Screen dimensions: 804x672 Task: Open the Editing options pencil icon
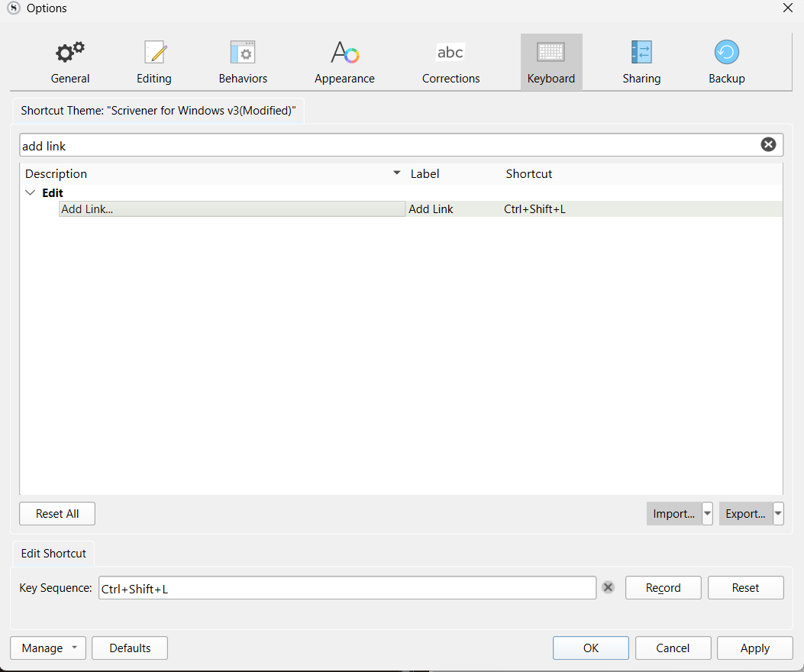pos(154,53)
